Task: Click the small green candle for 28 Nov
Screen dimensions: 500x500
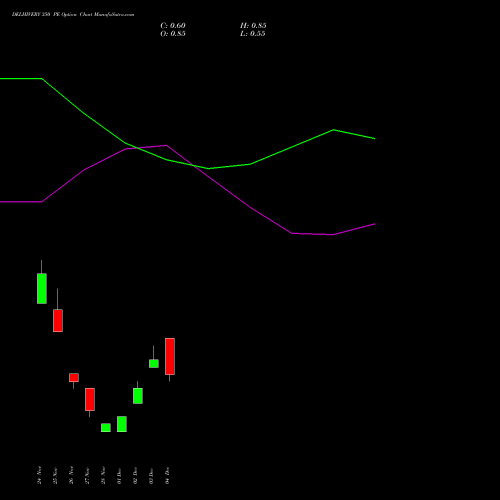Action: 106,428
